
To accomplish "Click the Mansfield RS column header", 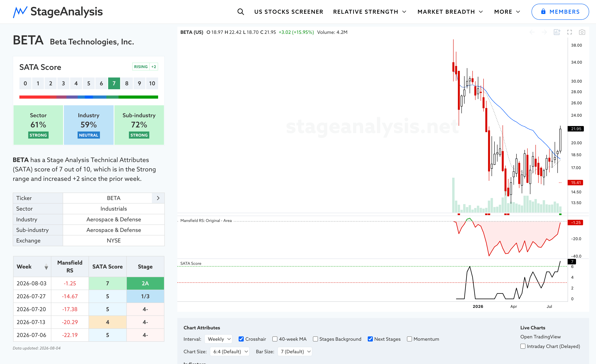I will pos(70,267).
